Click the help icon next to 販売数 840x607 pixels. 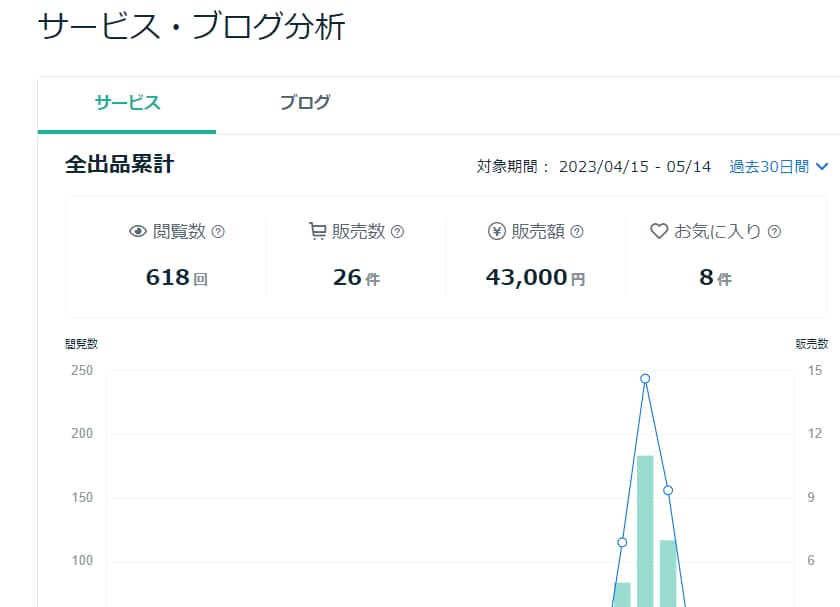tap(398, 231)
